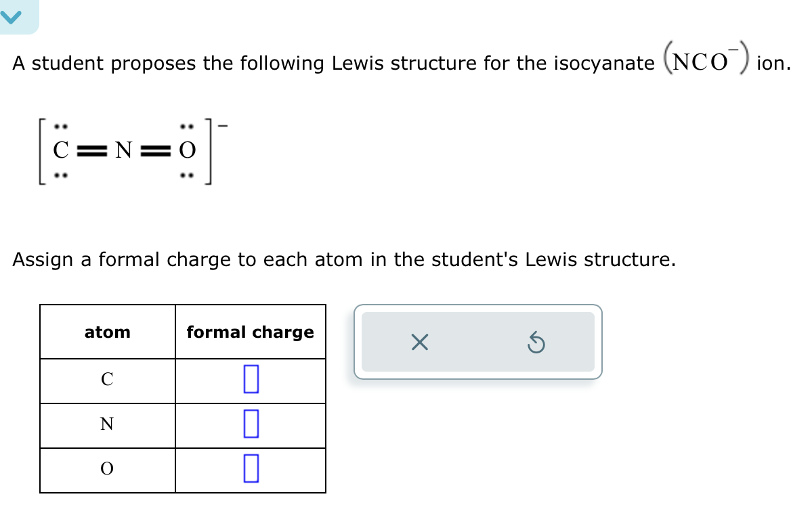Viewport: 812px width, 505px height.
Task: Click the X icon to clear answers
Action: click(x=419, y=342)
